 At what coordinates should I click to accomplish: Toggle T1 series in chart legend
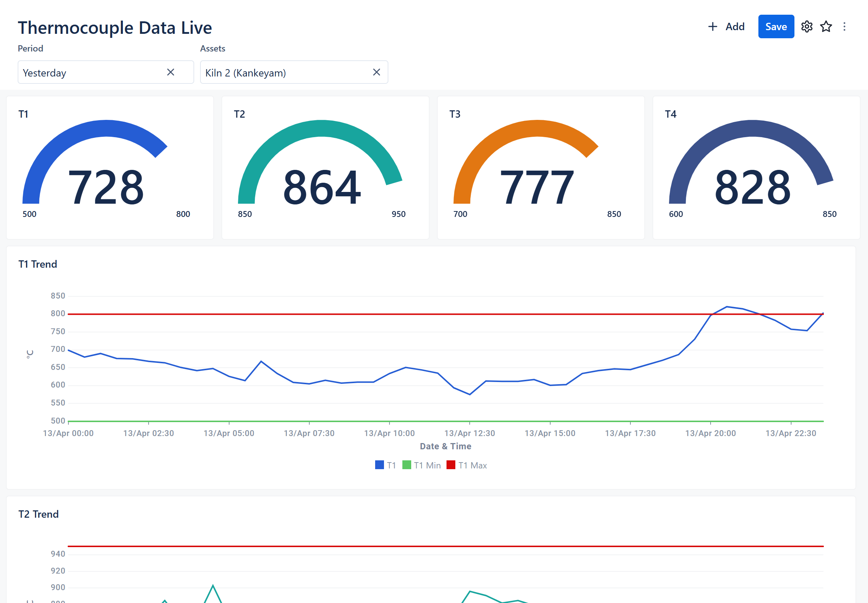point(391,465)
